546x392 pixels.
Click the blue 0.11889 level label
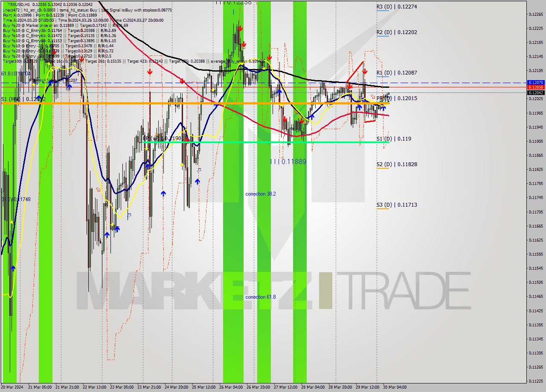[289, 161]
